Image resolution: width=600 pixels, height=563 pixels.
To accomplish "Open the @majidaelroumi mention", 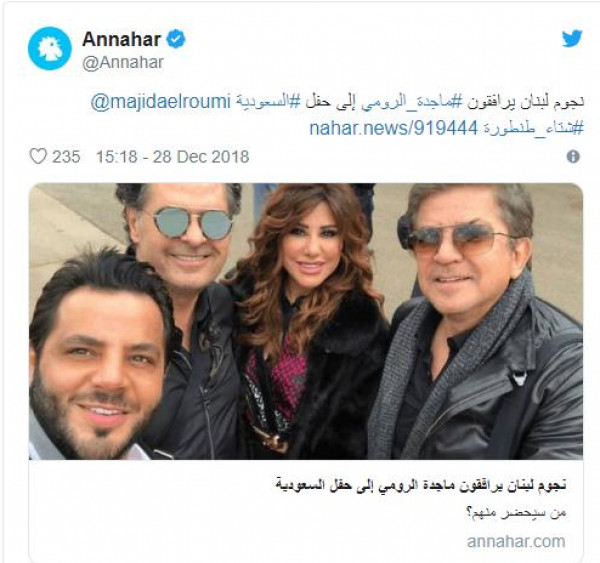I will pos(161,102).
